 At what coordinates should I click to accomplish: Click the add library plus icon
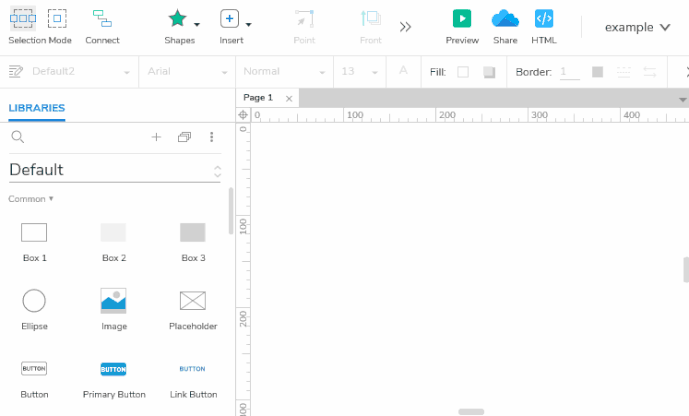[x=156, y=137]
